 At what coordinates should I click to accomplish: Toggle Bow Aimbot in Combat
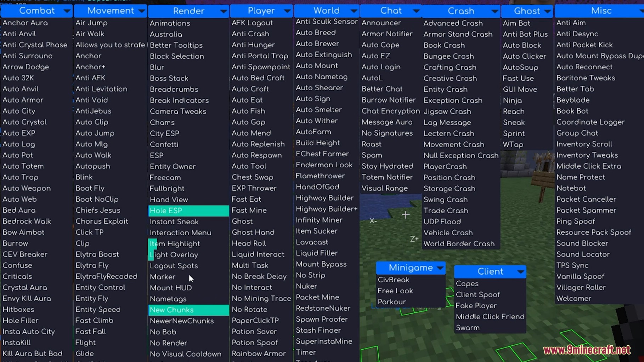(x=37, y=232)
